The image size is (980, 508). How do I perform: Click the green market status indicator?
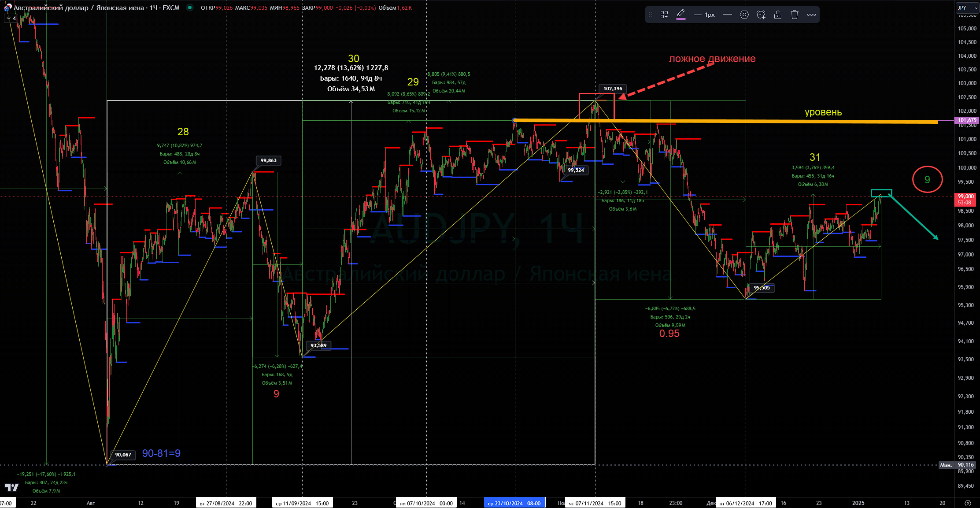click(x=189, y=7)
